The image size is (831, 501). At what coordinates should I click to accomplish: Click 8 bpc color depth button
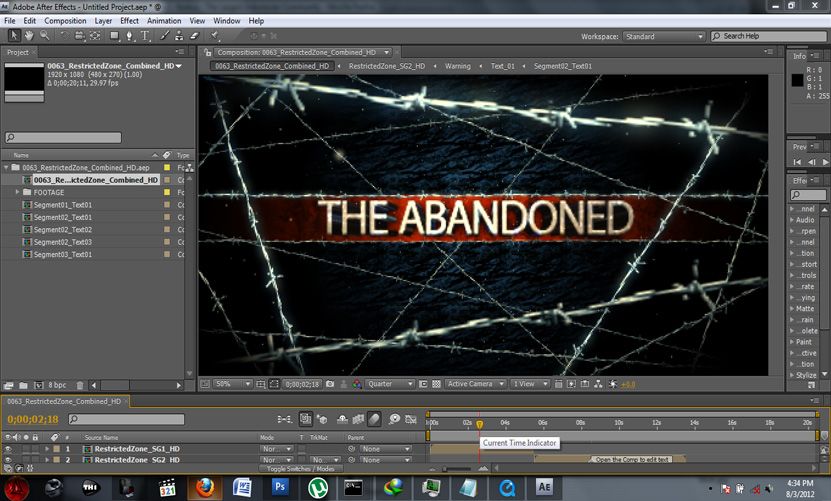(x=57, y=385)
